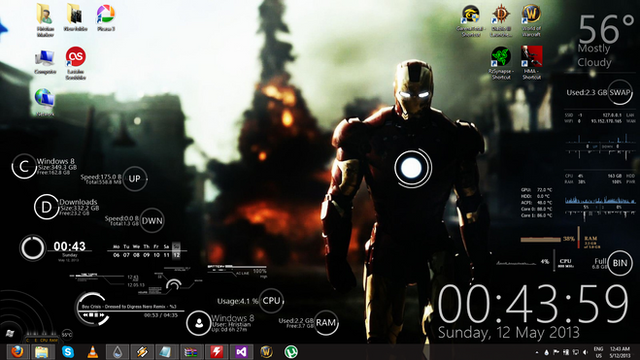Viewport: 640px width, 360px height.
Task: Open Firefox from the taskbar
Action: pyautogui.click(x=17, y=352)
